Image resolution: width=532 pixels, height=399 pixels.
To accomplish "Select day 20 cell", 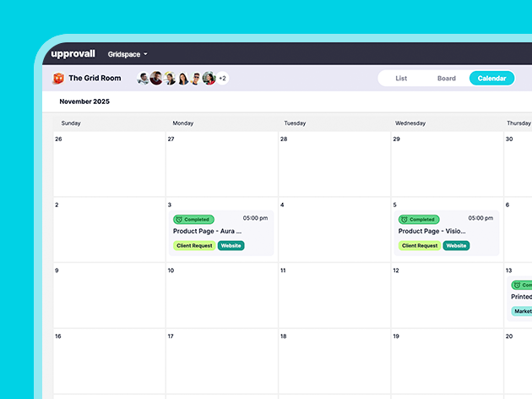I will [x=518, y=361].
